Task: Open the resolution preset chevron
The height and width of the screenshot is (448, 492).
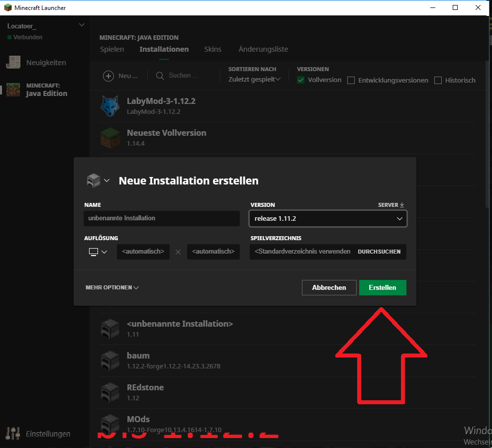Action: click(x=104, y=252)
